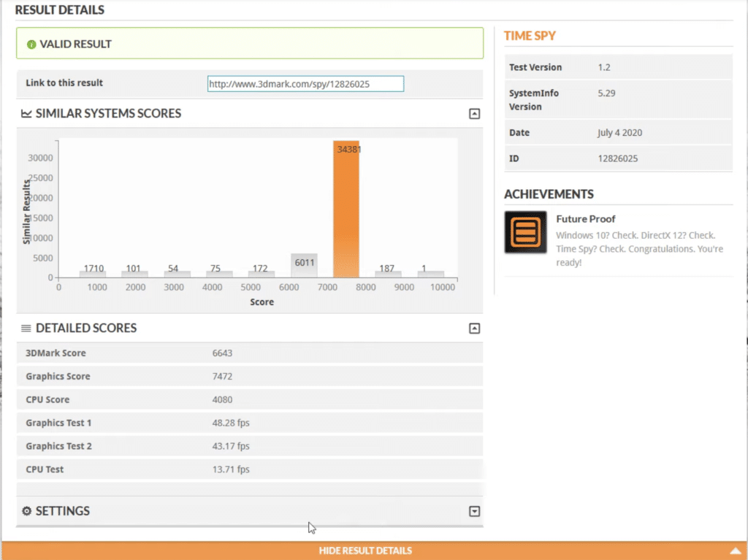The width and height of the screenshot is (748, 560).
Task: Click the gear icon beside Settings
Action: (x=26, y=511)
